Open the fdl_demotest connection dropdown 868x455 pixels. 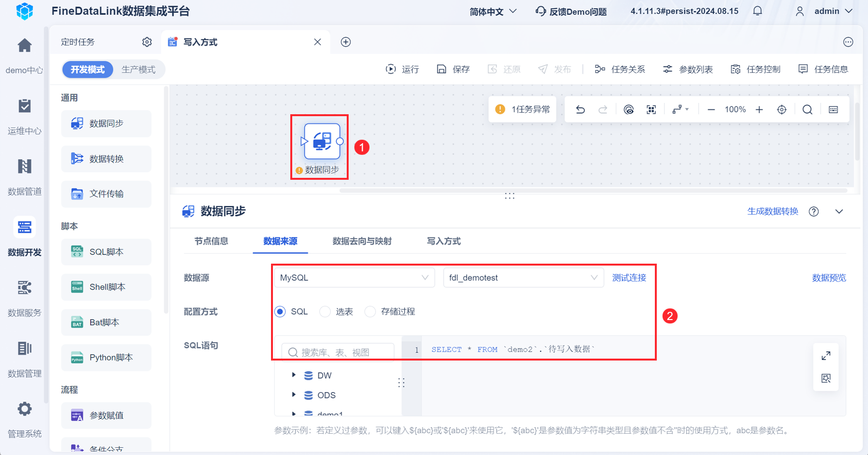(x=524, y=278)
